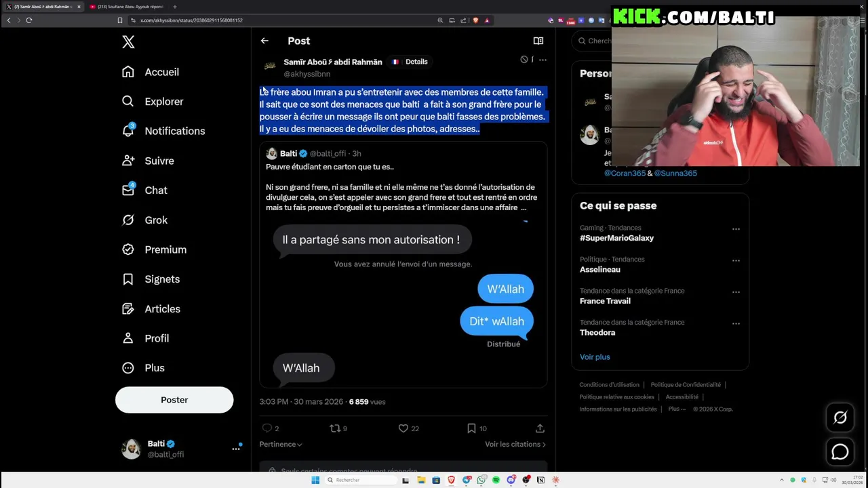The image size is (868, 488).
Task: Click the Details button beside author name
Action: [410, 62]
